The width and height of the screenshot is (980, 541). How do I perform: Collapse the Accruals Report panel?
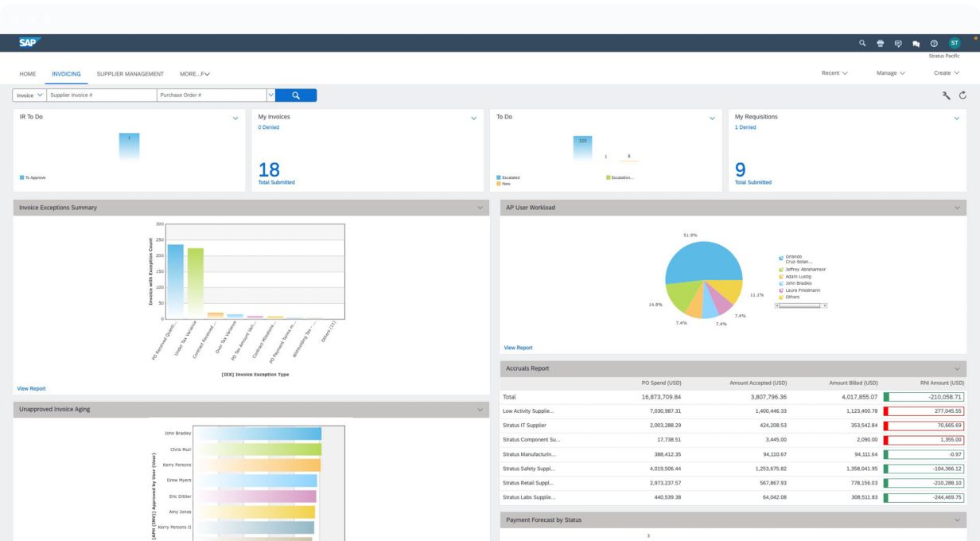(x=957, y=368)
